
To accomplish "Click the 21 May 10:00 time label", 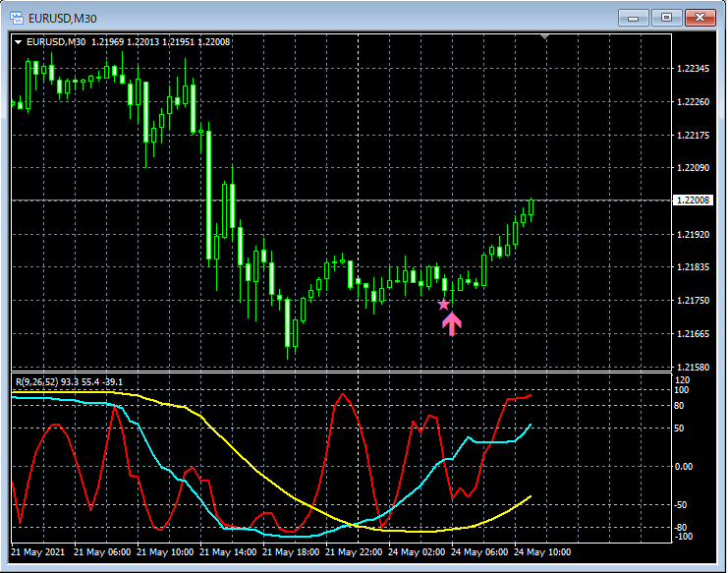I will (165, 552).
